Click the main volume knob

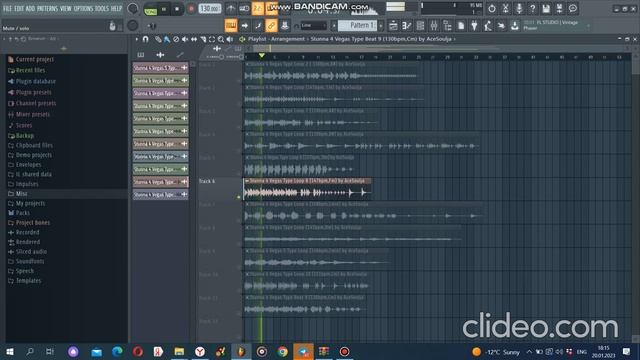pos(133,9)
